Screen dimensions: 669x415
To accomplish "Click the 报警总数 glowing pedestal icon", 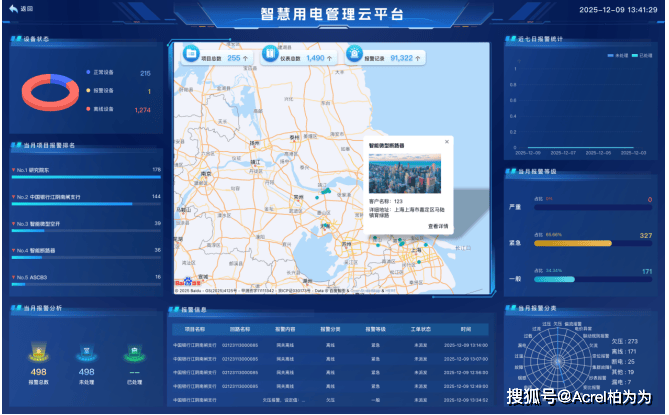I will click(x=39, y=352).
